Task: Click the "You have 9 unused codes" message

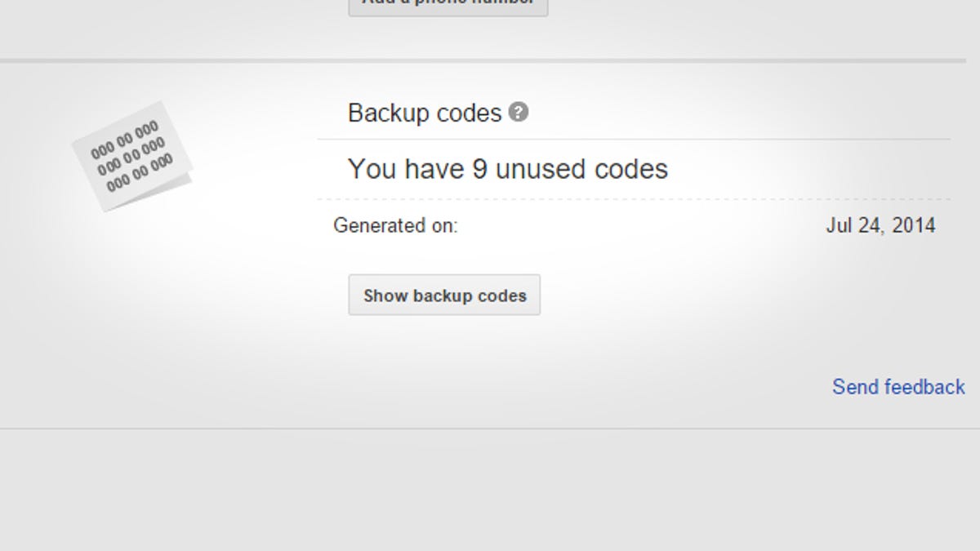Action: click(x=508, y=169)
